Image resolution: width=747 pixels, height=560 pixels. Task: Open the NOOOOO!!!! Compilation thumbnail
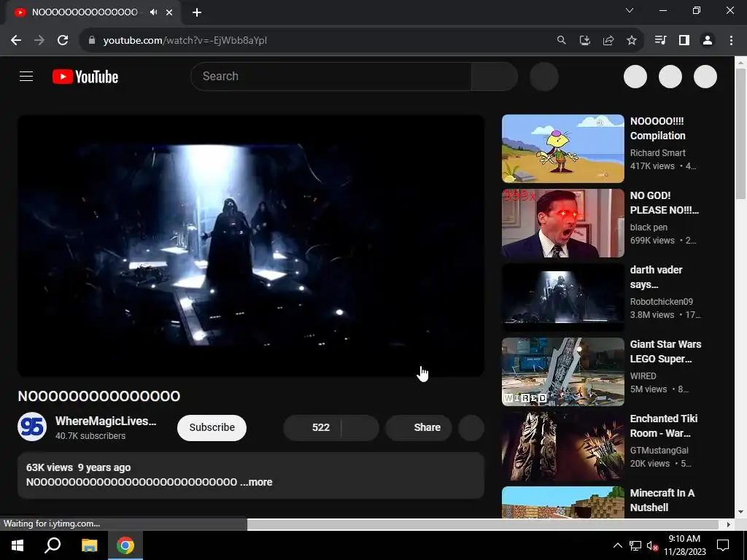pyautogui.click(x=562, y=149)
